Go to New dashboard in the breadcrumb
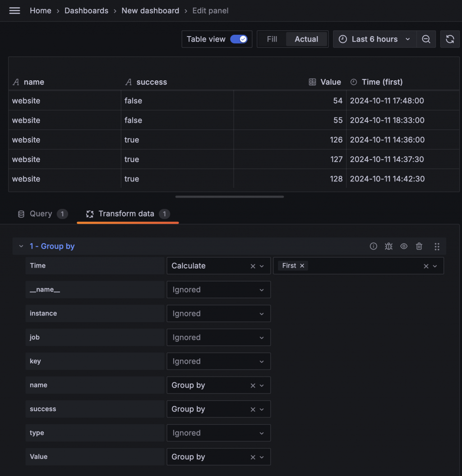The height and width of the screenshot is (476, 462). coord(150,11)
